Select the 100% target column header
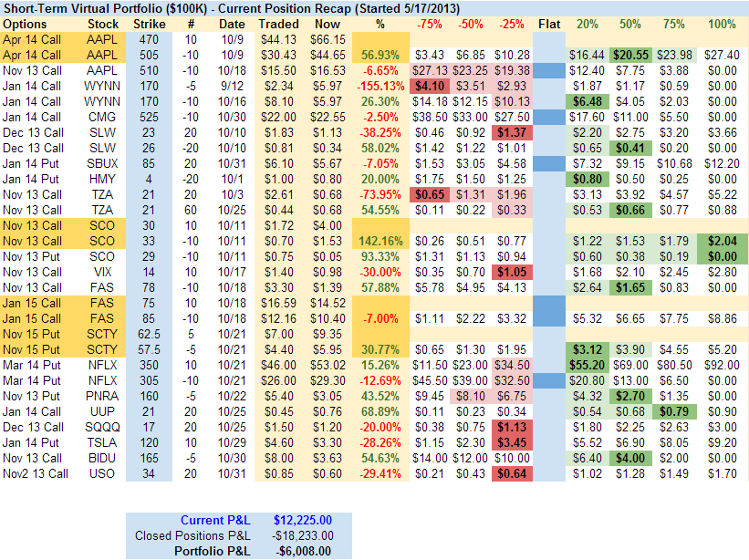 pyautogui.click(x=722, y=23)
